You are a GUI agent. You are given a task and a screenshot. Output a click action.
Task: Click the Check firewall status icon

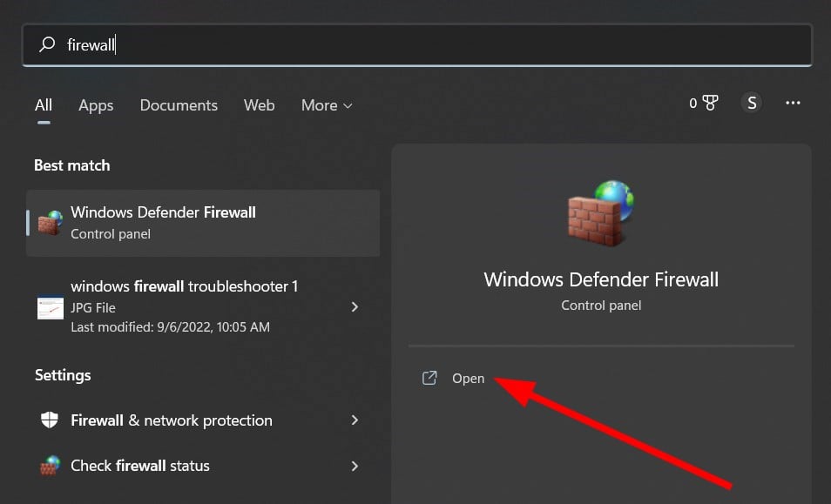point(50,466)
